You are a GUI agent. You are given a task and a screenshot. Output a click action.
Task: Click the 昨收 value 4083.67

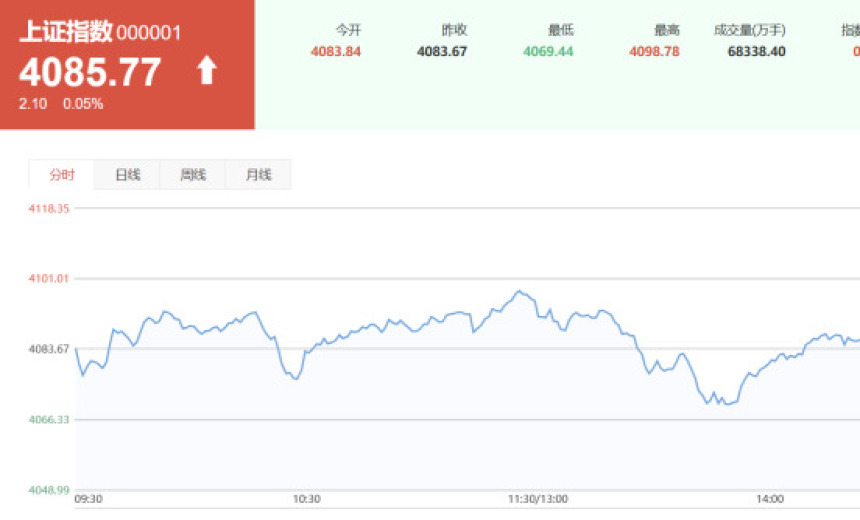442,51
